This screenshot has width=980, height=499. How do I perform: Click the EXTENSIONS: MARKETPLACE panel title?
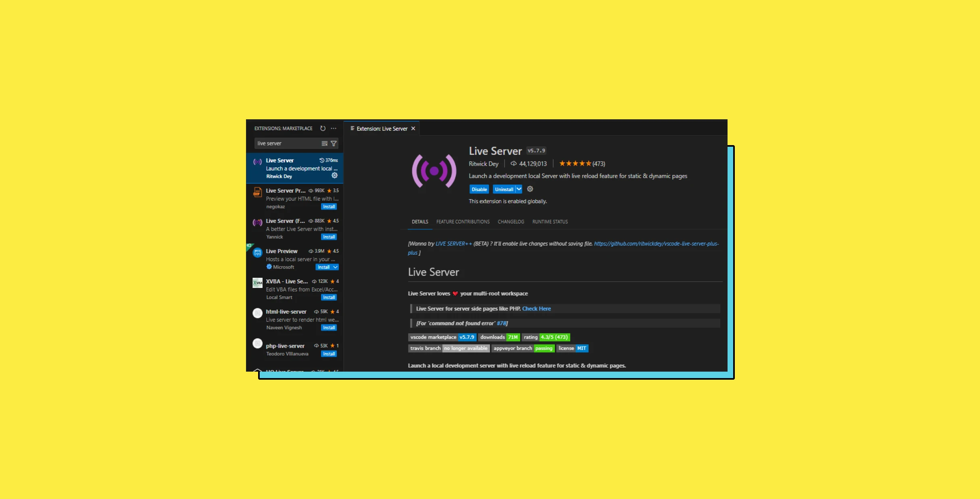click(283, 129)
